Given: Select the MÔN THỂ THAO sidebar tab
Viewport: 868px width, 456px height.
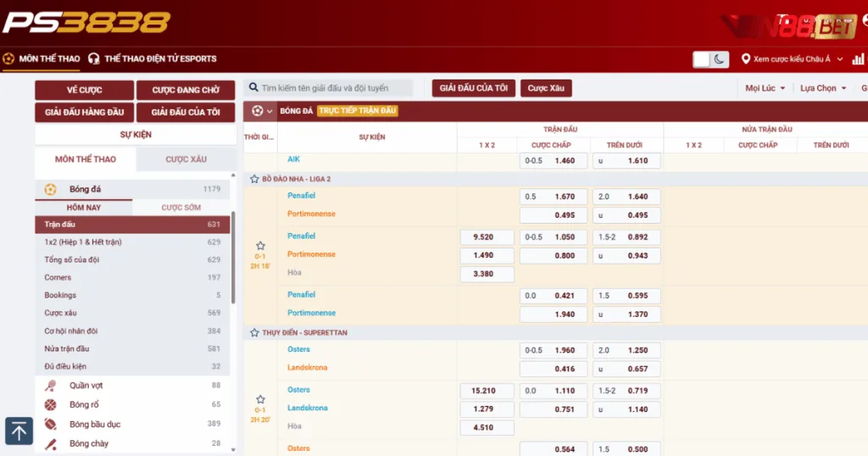Looking at the screenshot, I should 86,158.
